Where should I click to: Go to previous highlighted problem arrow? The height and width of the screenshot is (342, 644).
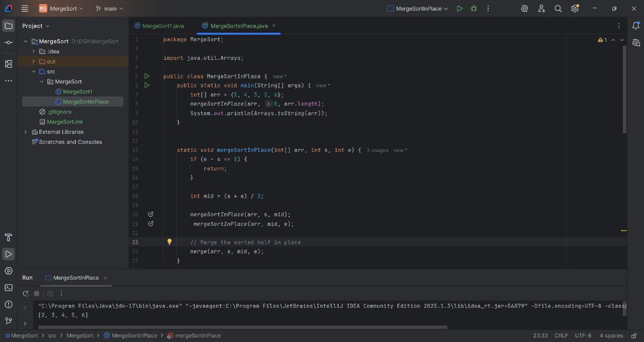click(x=613, y=40)
